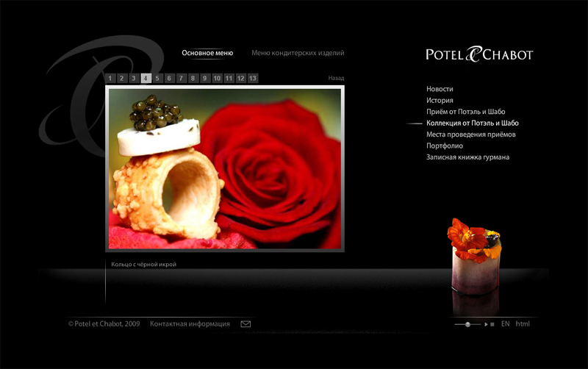Select gallery page 5
The width and height of the screenshot is (588, 369).
click(157, 78)
